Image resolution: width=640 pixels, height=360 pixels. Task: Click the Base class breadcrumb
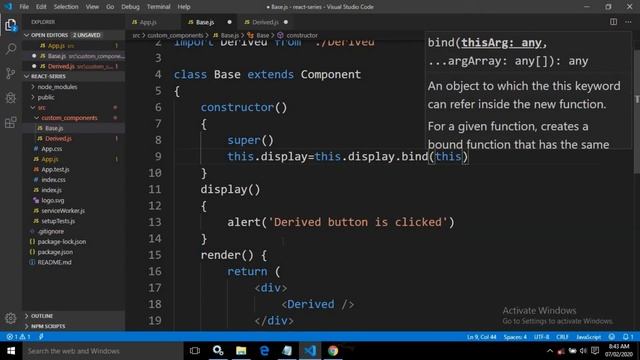(259, 36)
